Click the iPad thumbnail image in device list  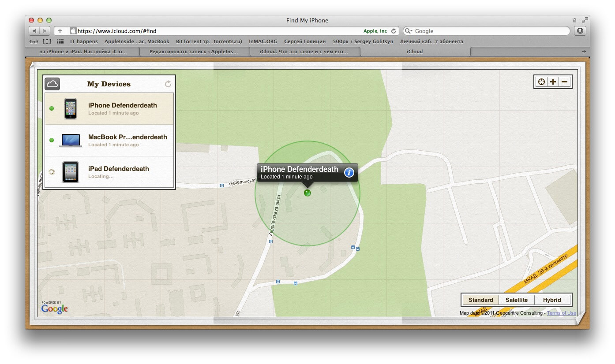point(71,172)
